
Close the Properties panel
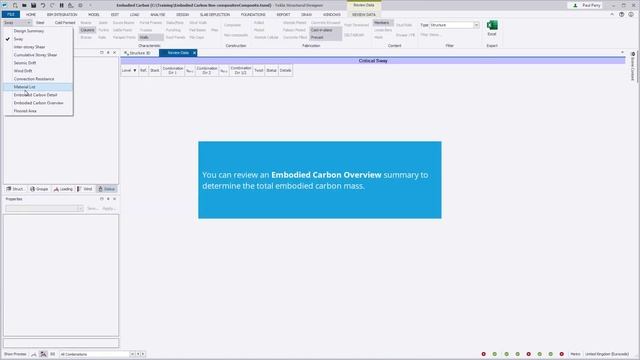click(x=115, y=199)
